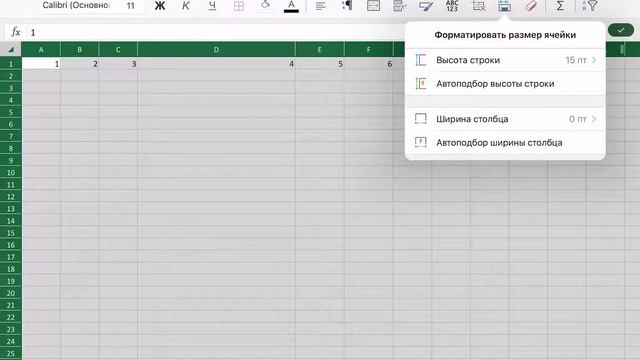Toggle italic formatting with the К icon
The width and height of the screenshot is (640, 360).
186,6
